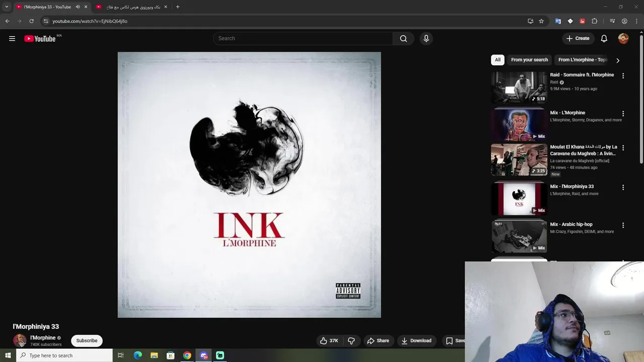Image resolution: width=644 pixels, height=362 pixels.
Task: Open the notifications bell
Action: 604,38
